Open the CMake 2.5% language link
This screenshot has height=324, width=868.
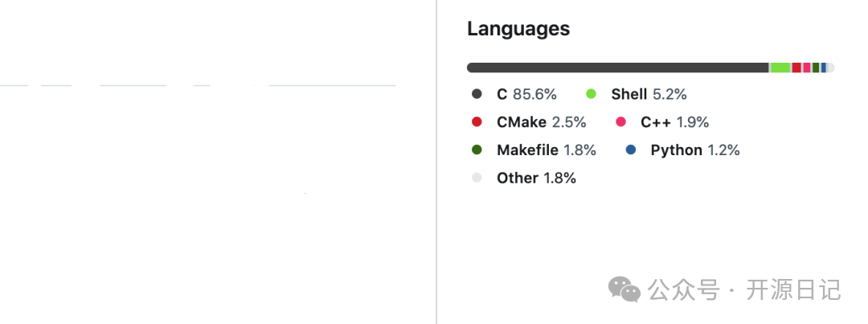[x=542, y=122]
